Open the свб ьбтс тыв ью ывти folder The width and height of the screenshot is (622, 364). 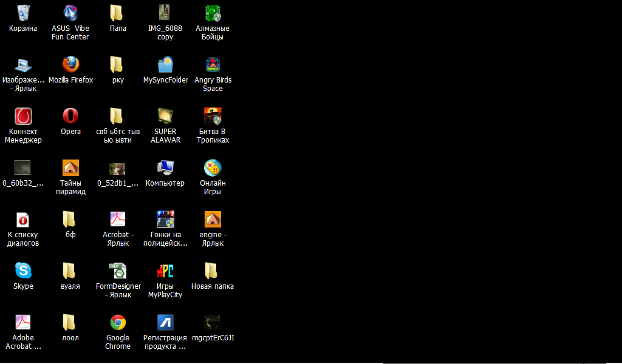117,116
